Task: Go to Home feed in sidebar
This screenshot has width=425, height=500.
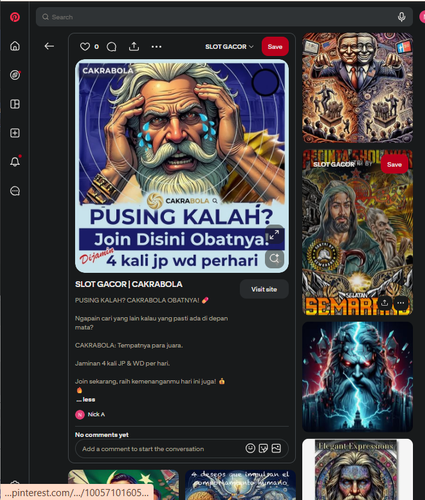Action: pyautogui.click(x=15, y=46)
